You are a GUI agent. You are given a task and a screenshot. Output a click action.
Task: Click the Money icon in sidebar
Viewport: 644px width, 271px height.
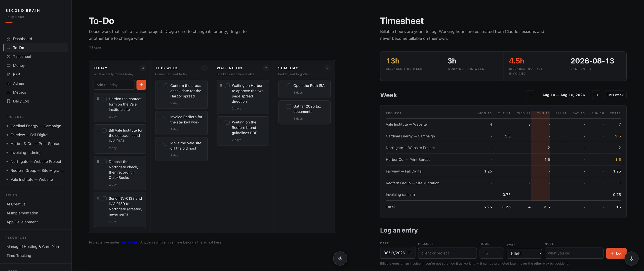pyautogui.click(x=9, y=66)
